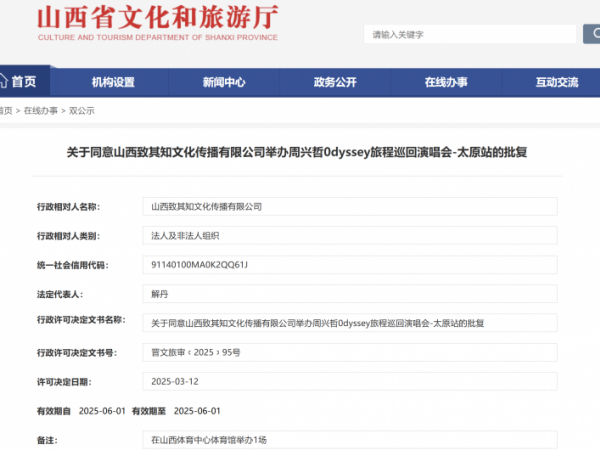Click the 双公示 breadcrumb link
The width and height of the screenshot is (600, 450).
[x=81, y=110]
